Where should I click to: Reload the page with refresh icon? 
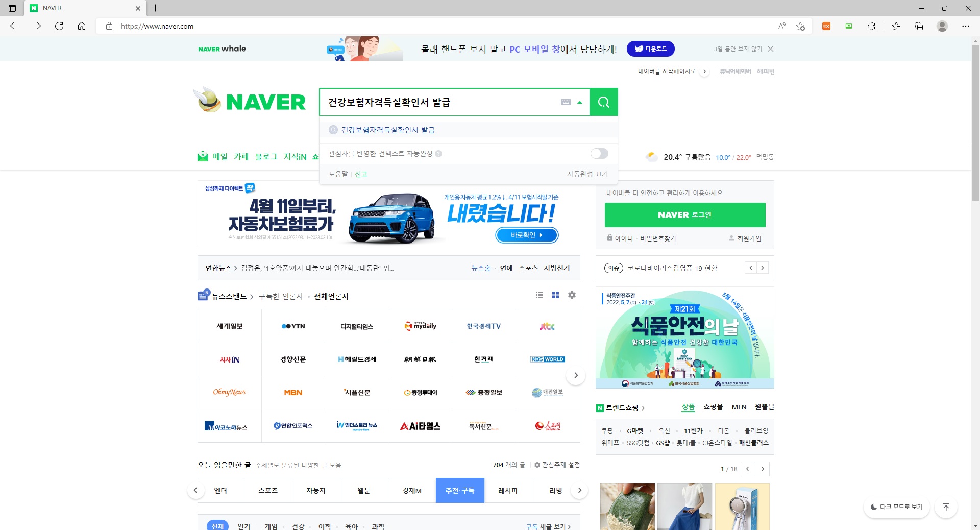59,26
